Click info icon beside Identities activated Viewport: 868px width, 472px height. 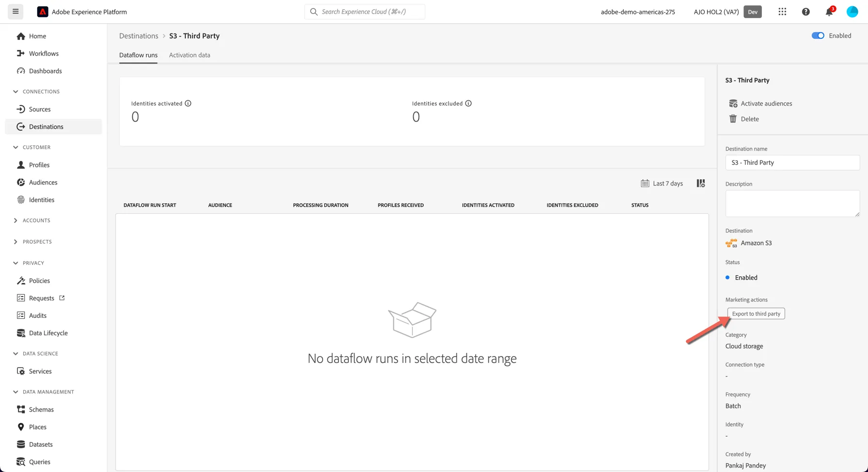point(188,103)
